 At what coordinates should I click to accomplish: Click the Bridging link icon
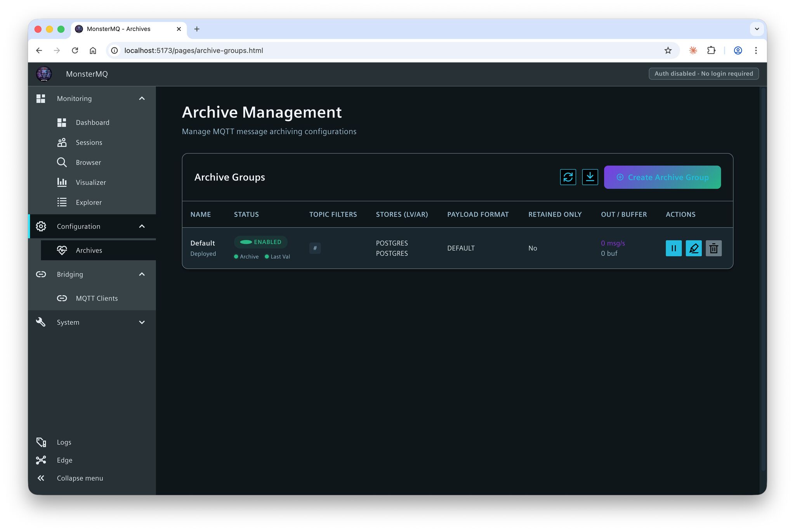tap(41, 274)
